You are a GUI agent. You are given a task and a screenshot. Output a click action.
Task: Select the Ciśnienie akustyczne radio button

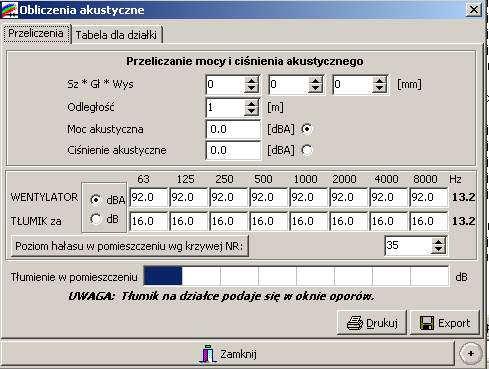(307, 150)
